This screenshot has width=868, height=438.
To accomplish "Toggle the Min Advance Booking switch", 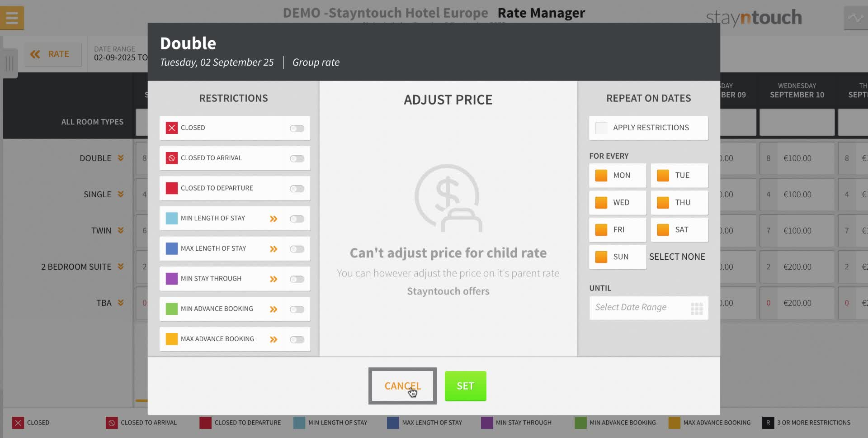I will (x=297, y=309).
